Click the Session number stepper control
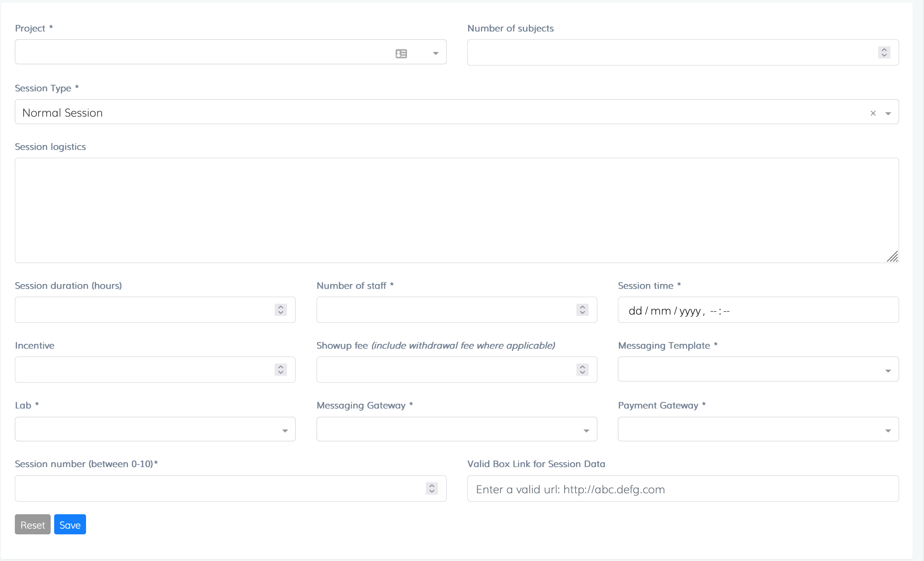Screen dimensions: 924x561 click(431, 488)
